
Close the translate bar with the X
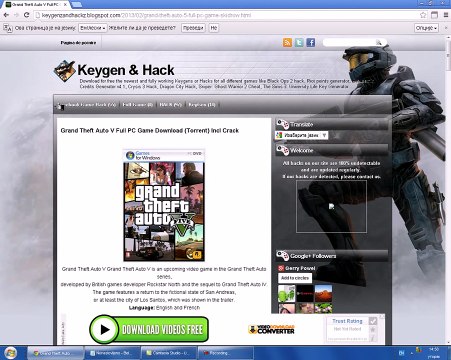coord(446,28)
